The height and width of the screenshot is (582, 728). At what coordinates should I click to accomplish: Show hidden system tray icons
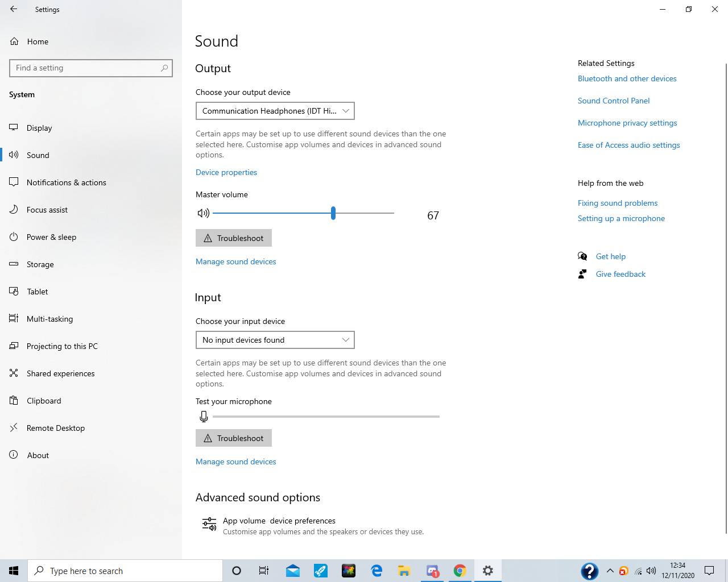click(x=610, y=571)
